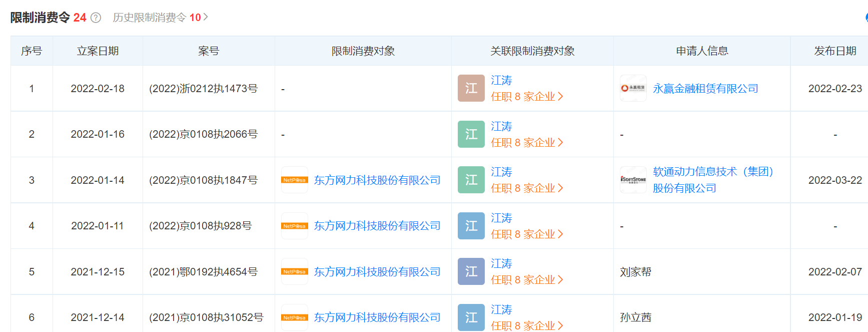Open 软通动力信息技术（集团）股份有限公司 link
The width and height of the screenshot is (868, 332).
pyautogui.click(x=713, y=180)
